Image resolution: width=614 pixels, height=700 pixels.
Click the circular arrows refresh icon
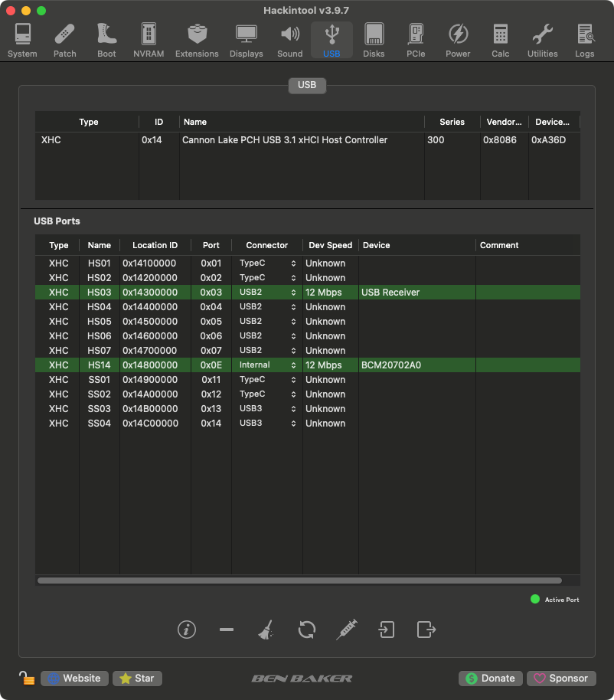coord(306,630)
